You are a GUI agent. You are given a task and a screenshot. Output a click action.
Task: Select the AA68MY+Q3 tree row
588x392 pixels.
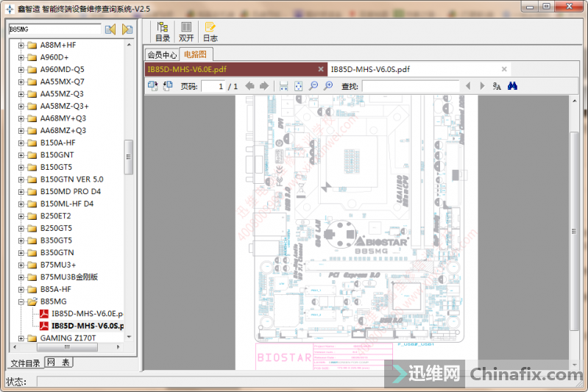tap(63, 118)
